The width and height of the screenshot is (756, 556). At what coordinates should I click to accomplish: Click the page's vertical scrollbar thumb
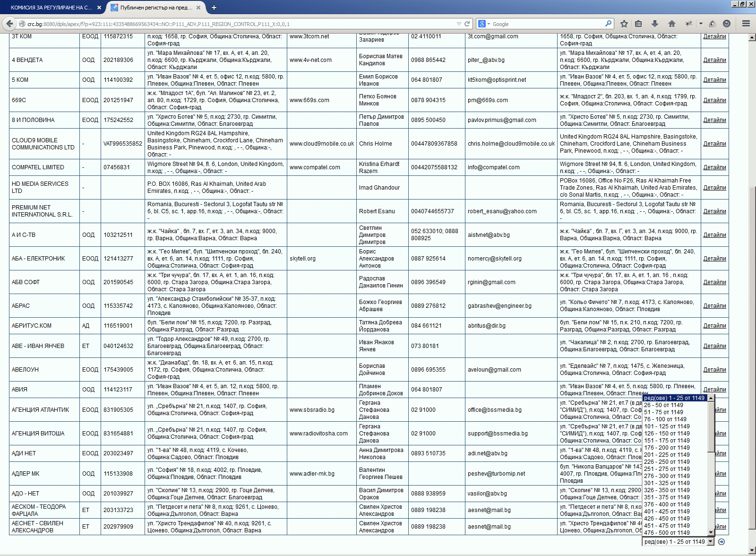point(752,357)
